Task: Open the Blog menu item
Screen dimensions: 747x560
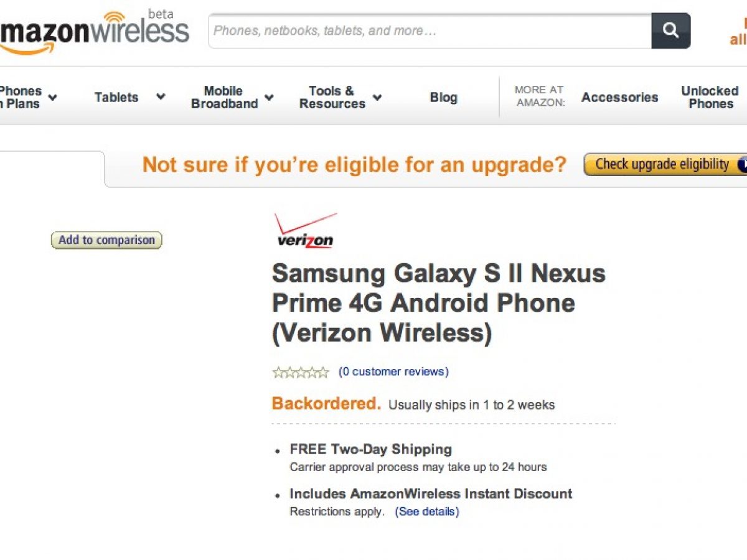Action: tap(443, 98)
